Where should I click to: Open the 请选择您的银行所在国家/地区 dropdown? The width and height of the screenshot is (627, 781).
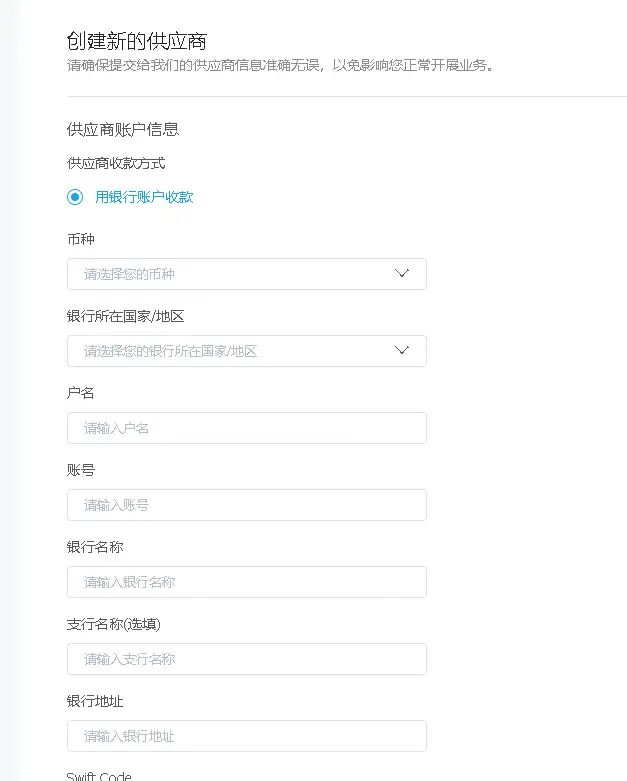[230, 351]
